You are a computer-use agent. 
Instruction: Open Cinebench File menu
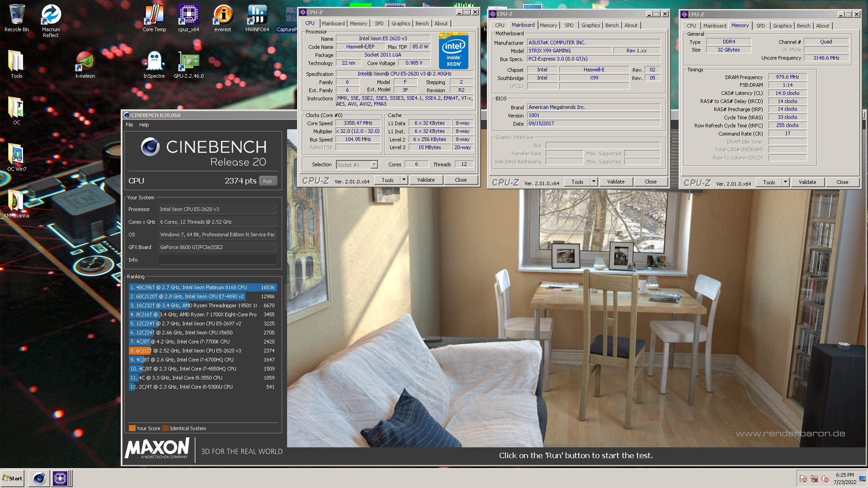pyautogui.click(x=129, y=125)
